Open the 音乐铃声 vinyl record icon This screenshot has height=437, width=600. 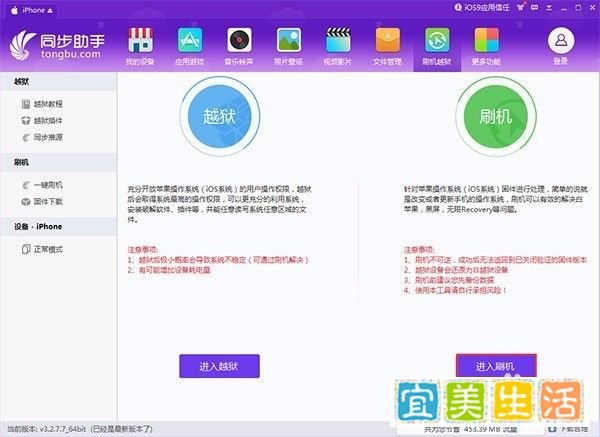[x=239, y=40]
